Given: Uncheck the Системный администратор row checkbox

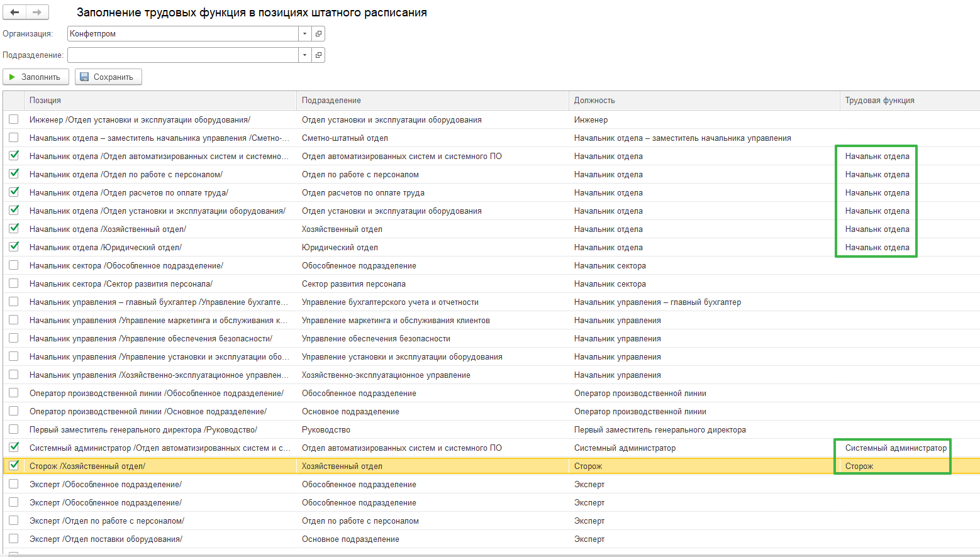Looking at the screenshot, I should tap(14, 448).
